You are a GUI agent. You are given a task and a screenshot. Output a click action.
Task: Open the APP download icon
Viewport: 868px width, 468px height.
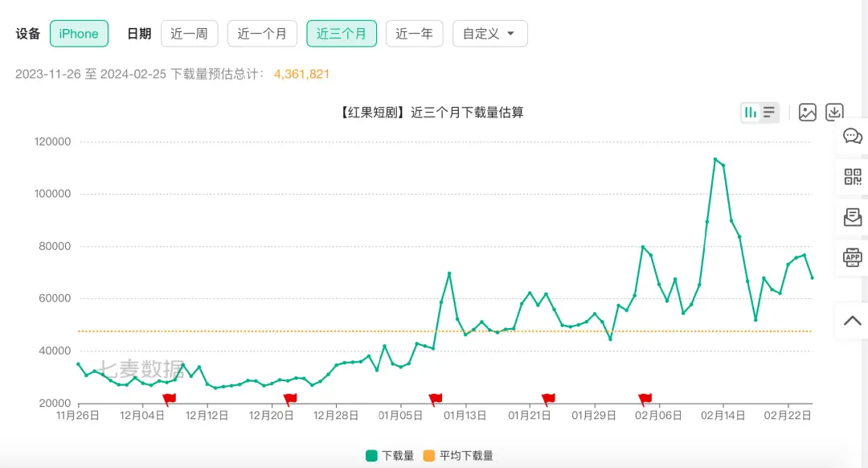click(852, 257)
